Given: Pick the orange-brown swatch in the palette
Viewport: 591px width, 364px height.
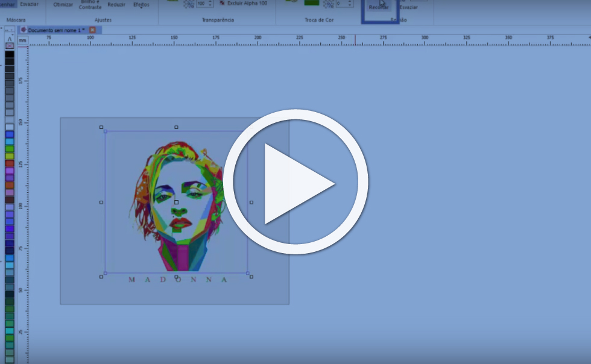Looking at the screenshot, I should pyautogui.click(x=10, y=185).
